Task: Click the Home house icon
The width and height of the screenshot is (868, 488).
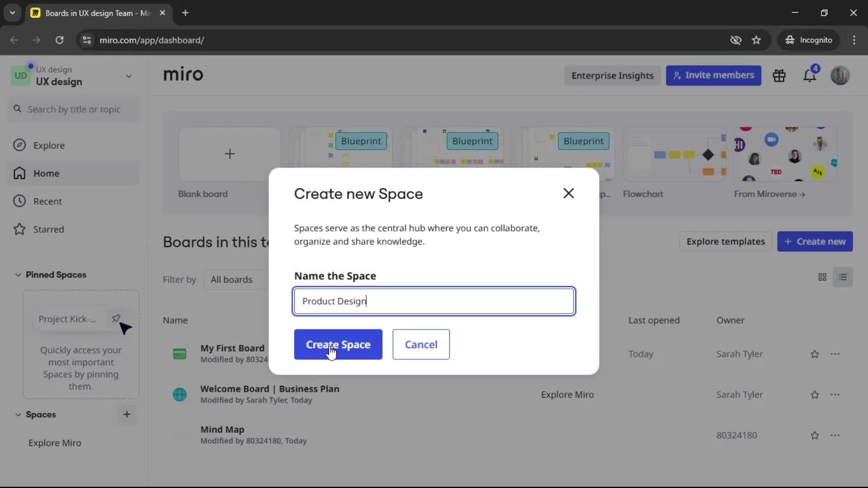Action: click(19, 173)
